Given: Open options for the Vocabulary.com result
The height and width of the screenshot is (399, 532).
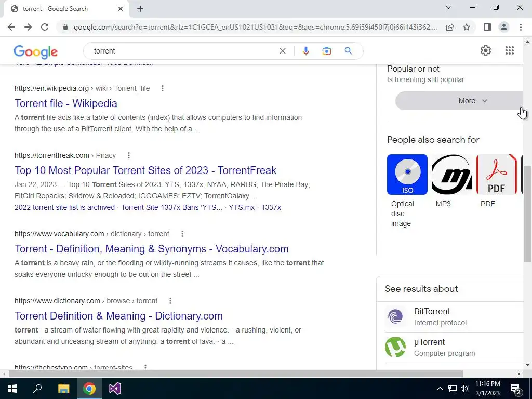Looking at the screenshot, I should [x=182, y=234].
